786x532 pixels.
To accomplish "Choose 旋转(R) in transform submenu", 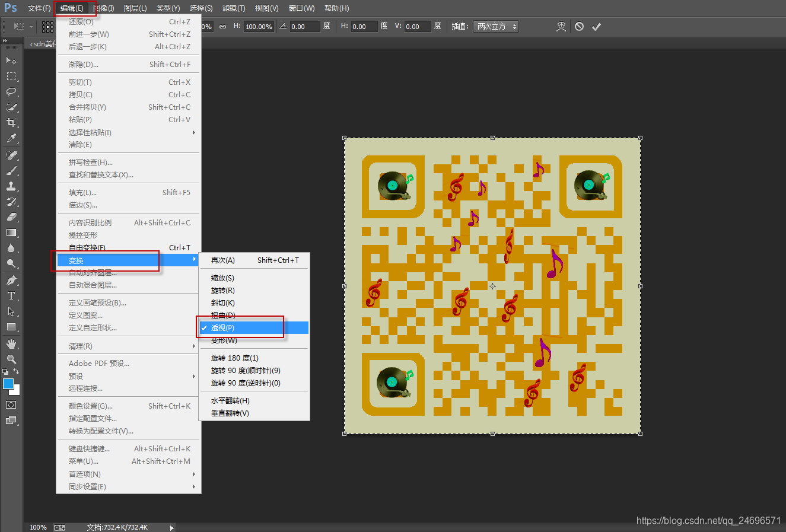I will point(254,291).
